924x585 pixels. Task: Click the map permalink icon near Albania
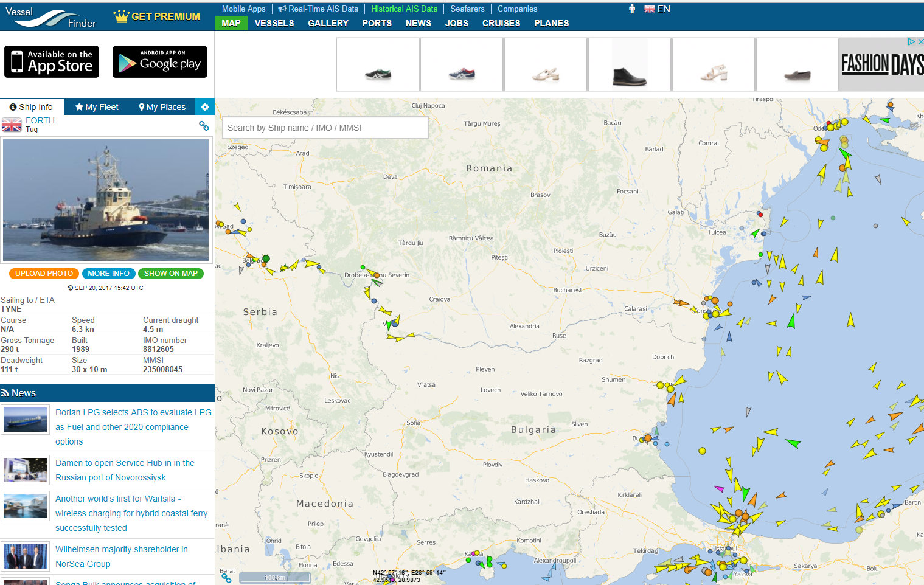(x=226, y=578)
